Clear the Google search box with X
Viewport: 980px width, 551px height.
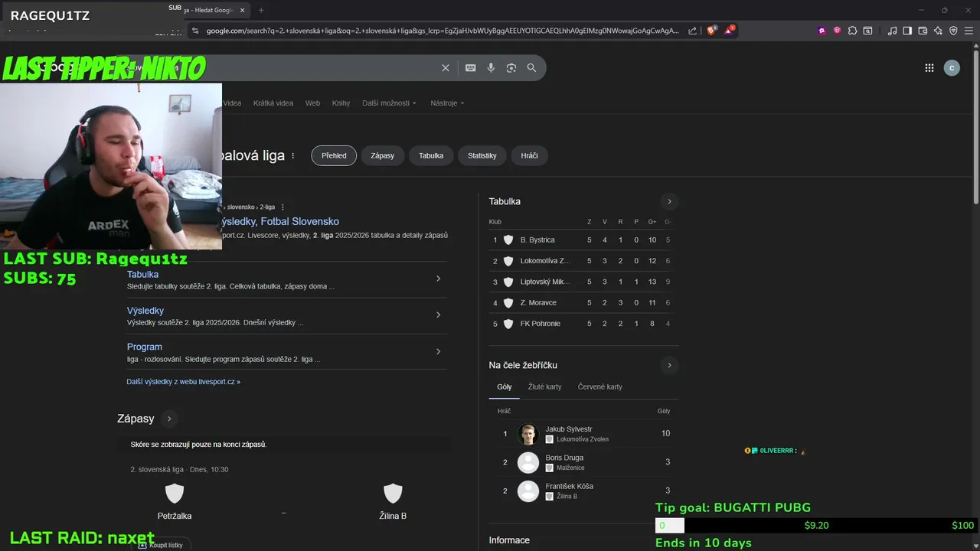coord(446,67)
